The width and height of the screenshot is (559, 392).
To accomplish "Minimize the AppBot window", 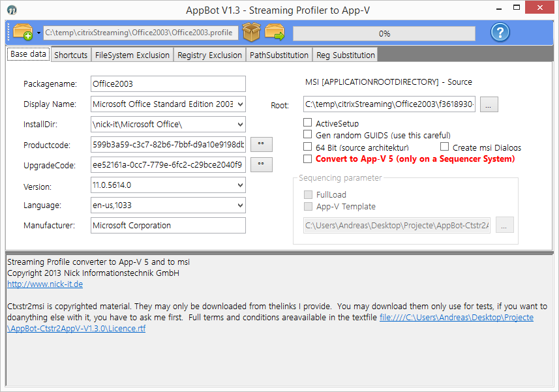I will coord(499,8).
